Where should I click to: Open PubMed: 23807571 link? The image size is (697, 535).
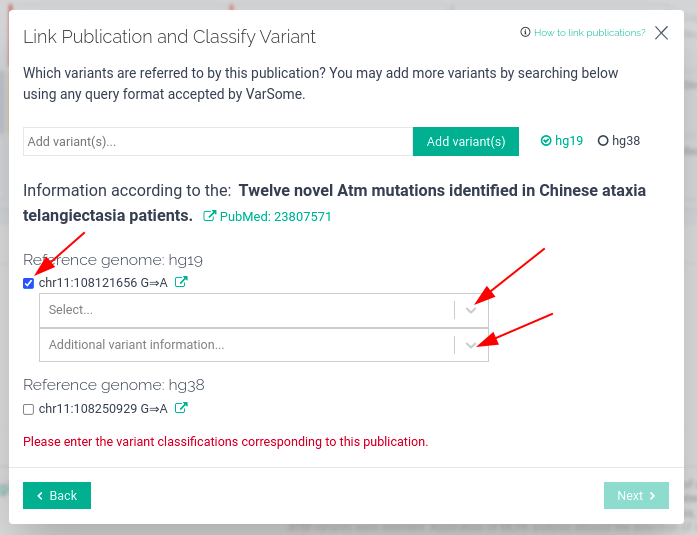[276, 216]
